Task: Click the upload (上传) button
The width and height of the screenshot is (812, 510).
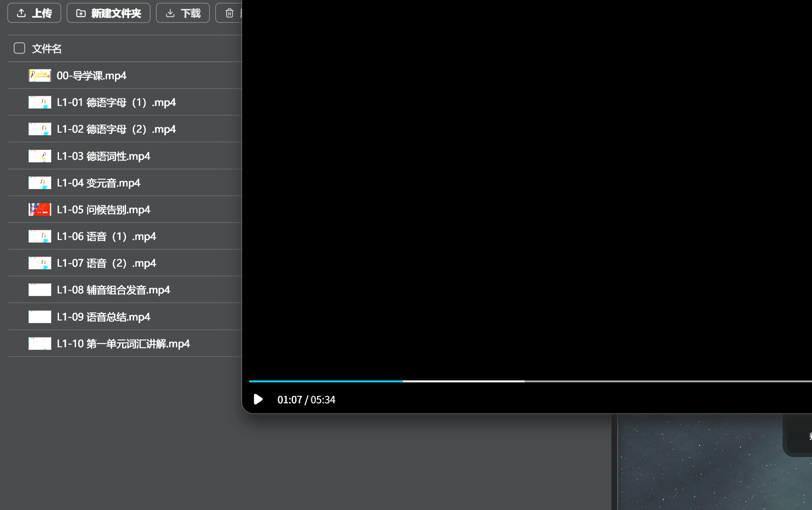Action: click(34, 13)
